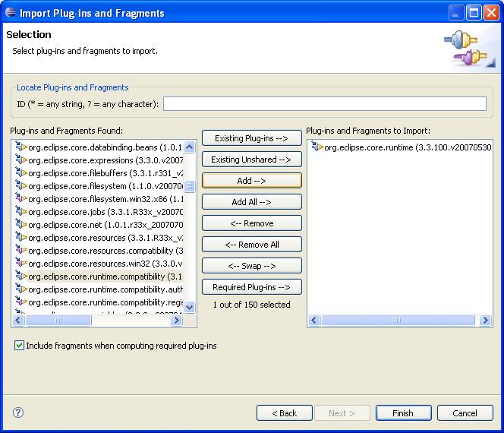Click the org.eclipse.core.resources.compatibility fragment icon
This screenshot has width=504, height=433.
click(21, 250)
